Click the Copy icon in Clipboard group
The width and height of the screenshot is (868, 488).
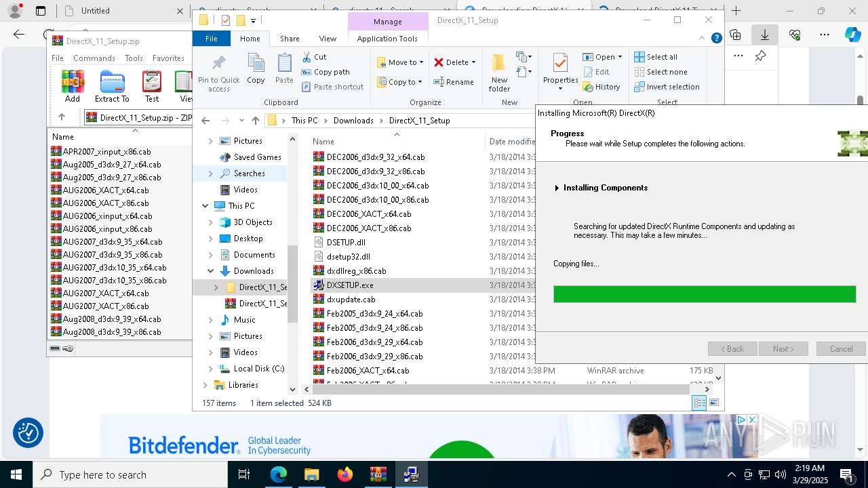click(256, 69)
